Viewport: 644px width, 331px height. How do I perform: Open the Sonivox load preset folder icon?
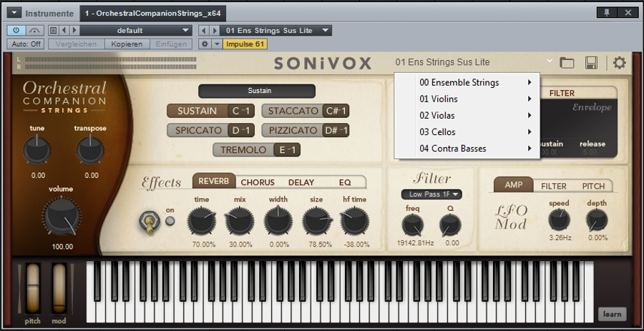pyautogui.click(x=567, y=63)
